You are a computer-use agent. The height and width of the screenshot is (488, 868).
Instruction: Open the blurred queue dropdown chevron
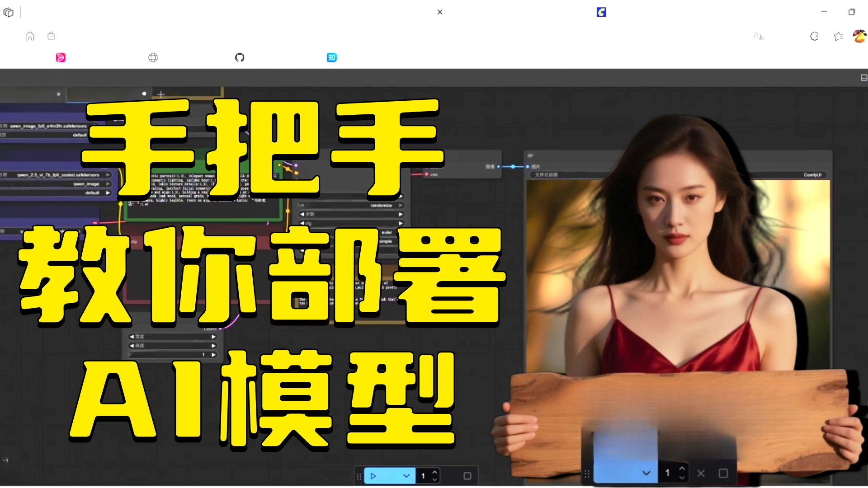tap(646, 473)
